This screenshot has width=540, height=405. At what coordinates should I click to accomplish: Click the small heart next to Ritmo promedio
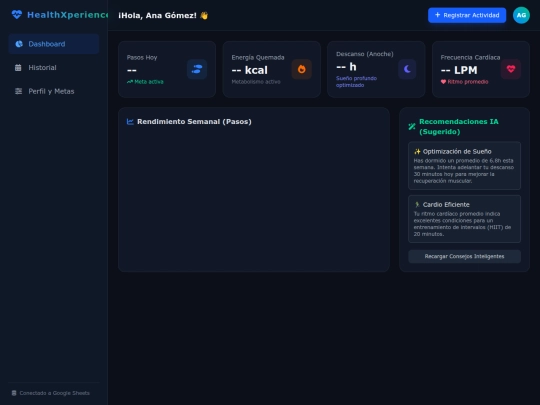pos(443,82)
